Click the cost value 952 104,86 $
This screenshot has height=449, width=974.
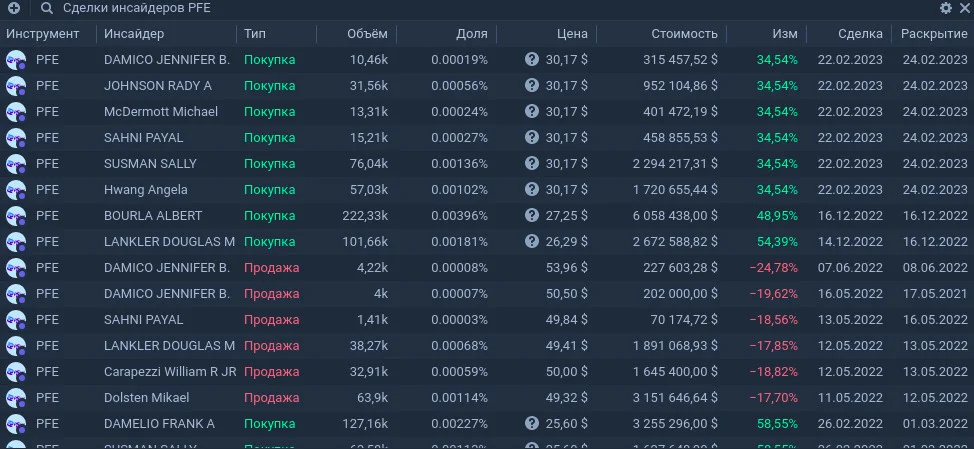tap(681, 86)
